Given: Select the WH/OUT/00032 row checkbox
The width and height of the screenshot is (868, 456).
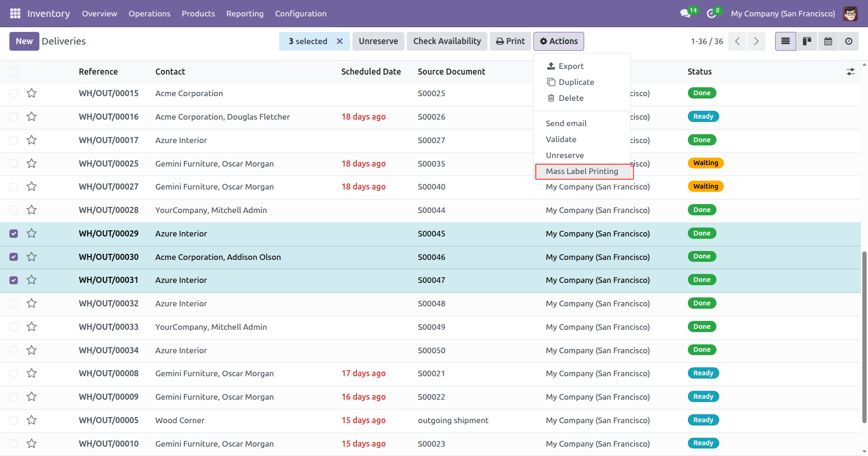Looking at the screenshot, I should tap(14, 304).
